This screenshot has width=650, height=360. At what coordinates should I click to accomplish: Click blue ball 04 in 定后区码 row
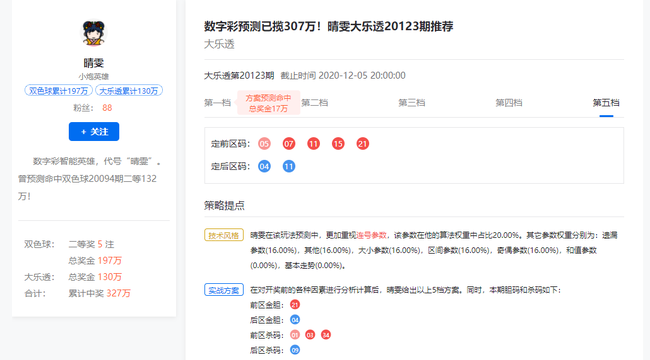pyautogui.click(x=264, y=166)
